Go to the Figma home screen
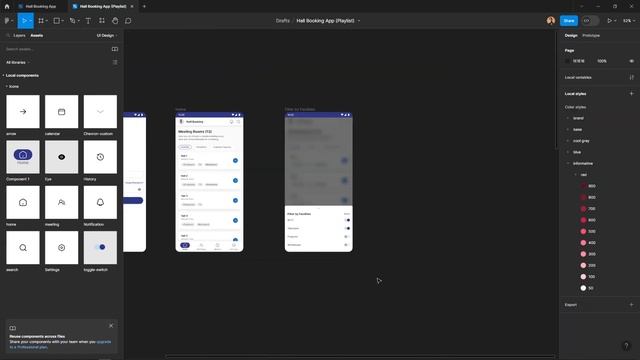This screenshot has height=360, width=640. (x=7, y=7)
